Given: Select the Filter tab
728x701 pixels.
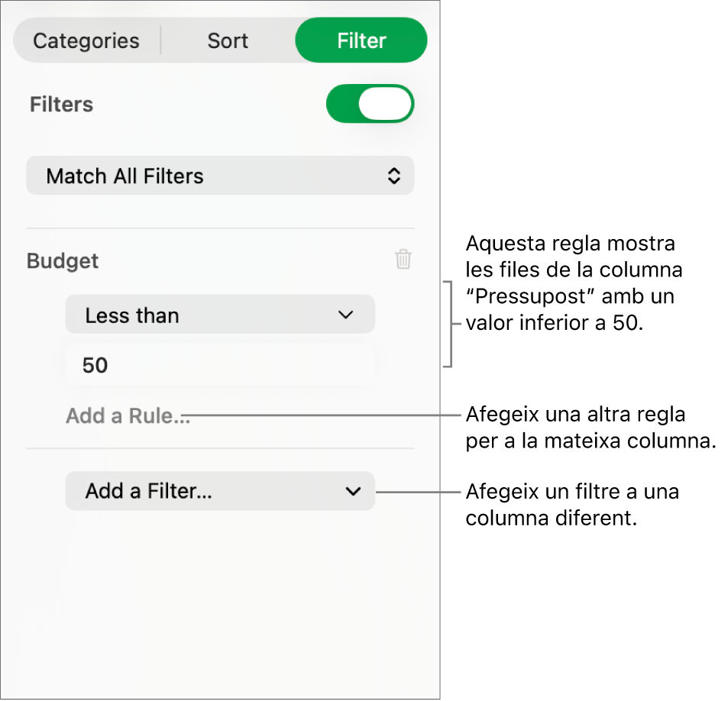Looking at the screenshot, I should (361, 40).
